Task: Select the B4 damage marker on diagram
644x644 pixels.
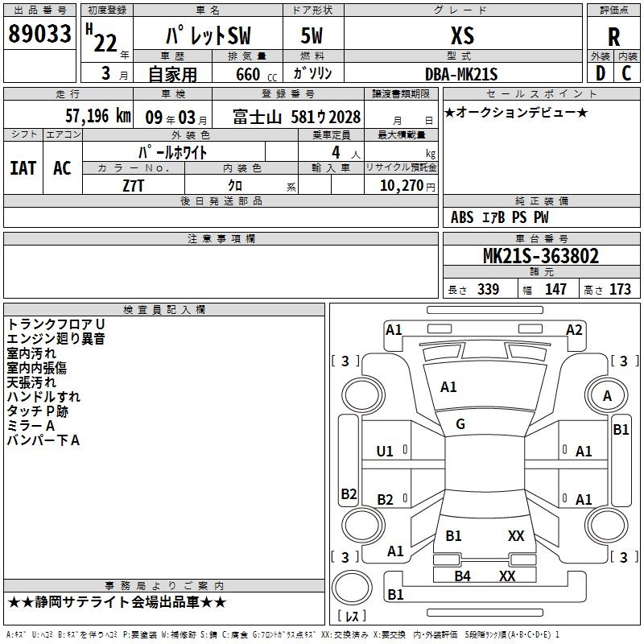Action: 462,576
